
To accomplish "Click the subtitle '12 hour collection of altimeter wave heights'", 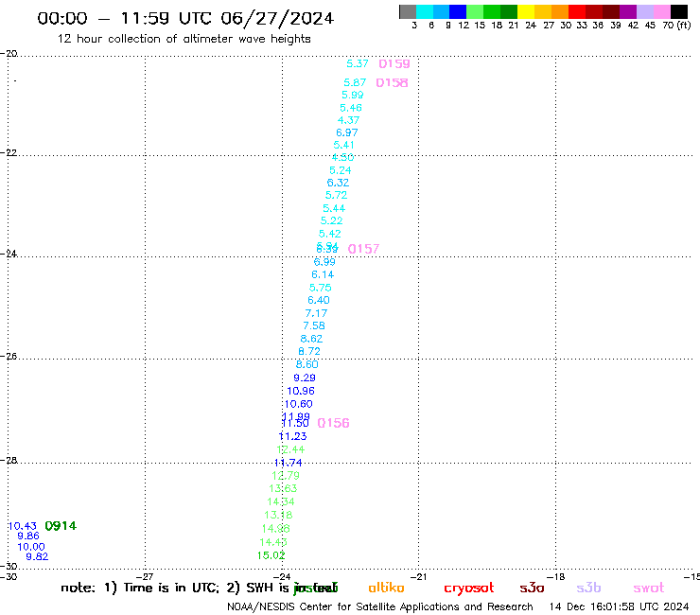I will (x=184, y=39).
